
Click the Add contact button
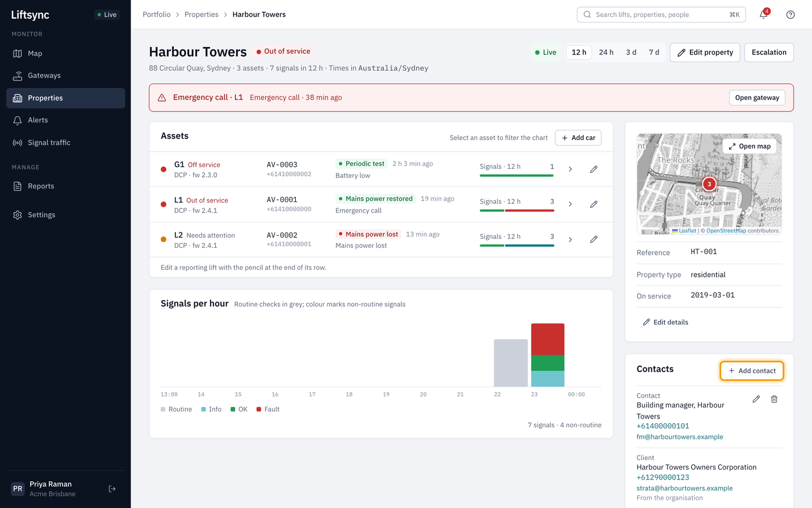[752, 370]
